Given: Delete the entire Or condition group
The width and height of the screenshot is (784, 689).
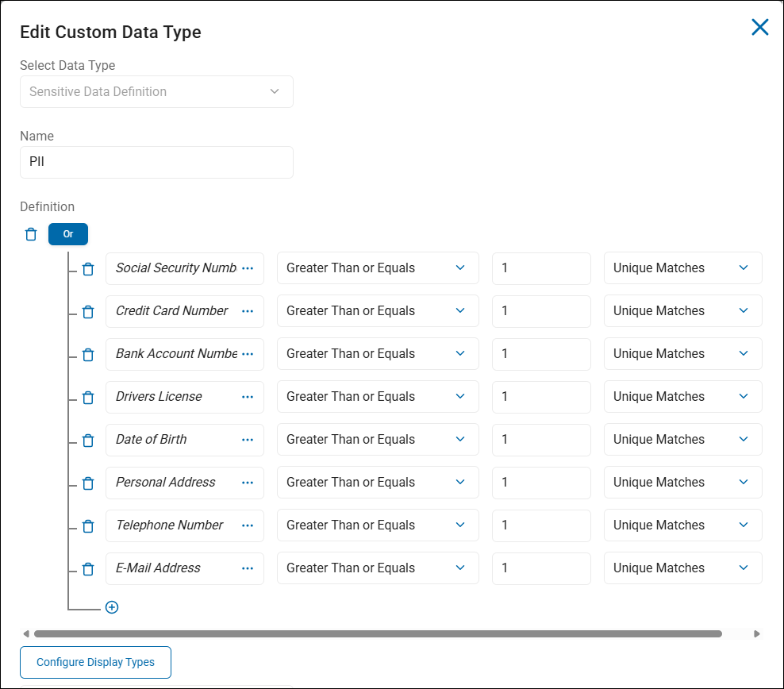Looking at the screenshot, I should 30,233.
